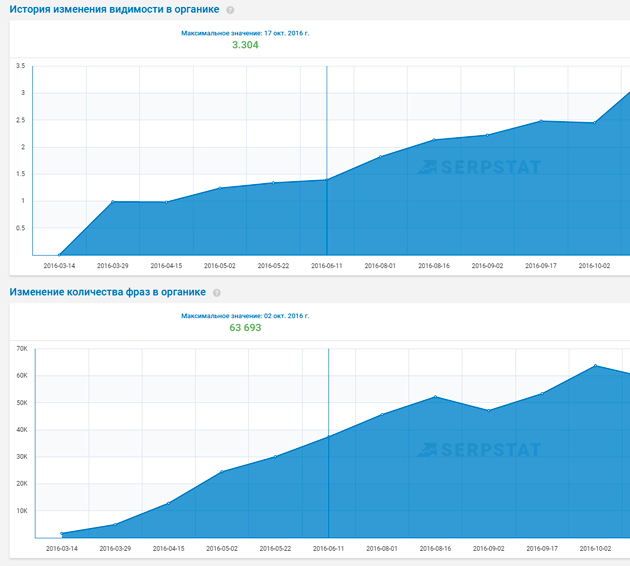Click the maximum value 63 693 label
The height and width of the screenshot is (566, 630).
click(245, 328)
